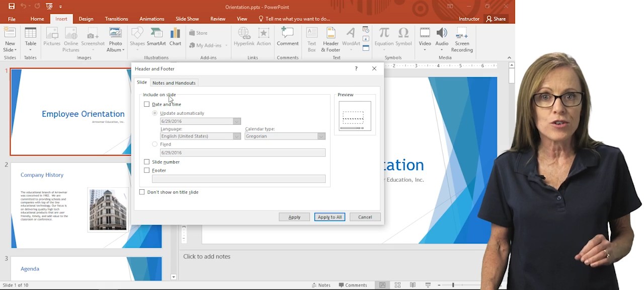Viewport: 644px width, 290px height.
Task: Click the Save icon in Quick Access Toolbar
Action: (12, 6)
